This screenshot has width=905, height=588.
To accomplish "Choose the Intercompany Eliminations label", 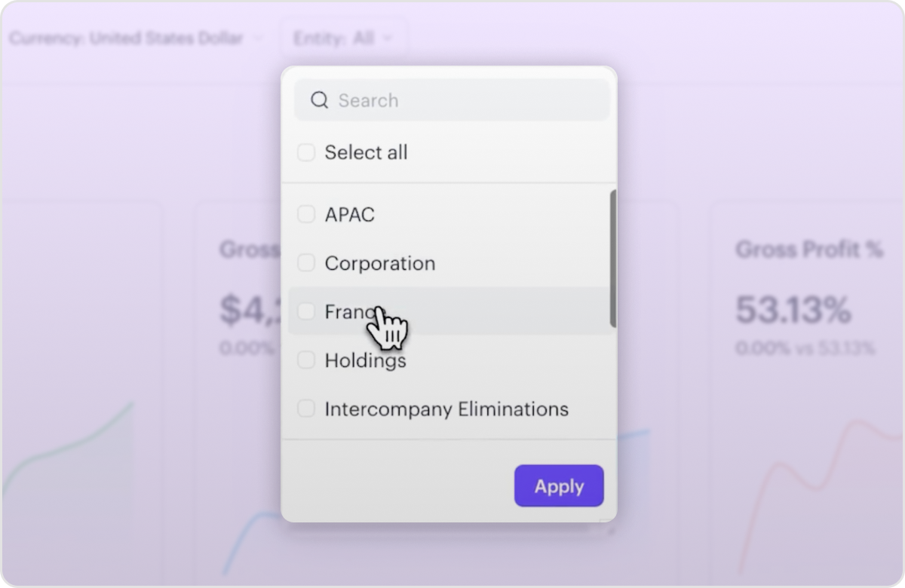I will 446,409.
